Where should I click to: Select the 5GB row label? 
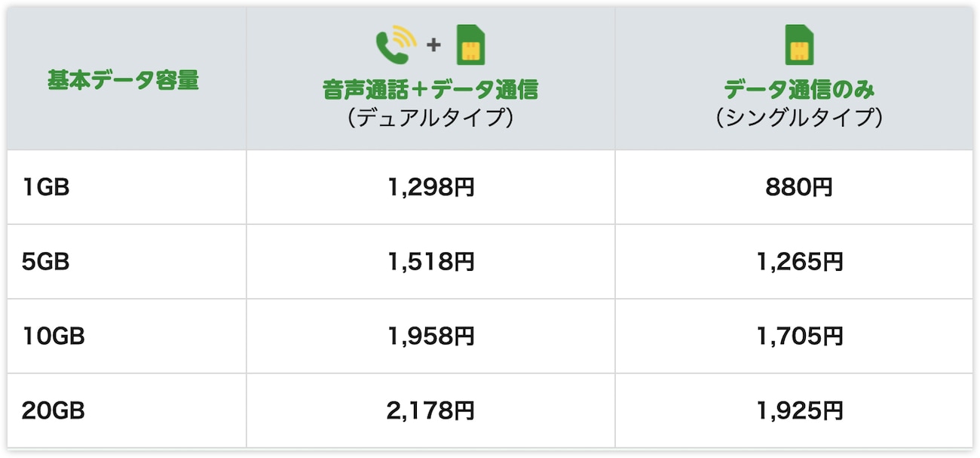(45, 262)
